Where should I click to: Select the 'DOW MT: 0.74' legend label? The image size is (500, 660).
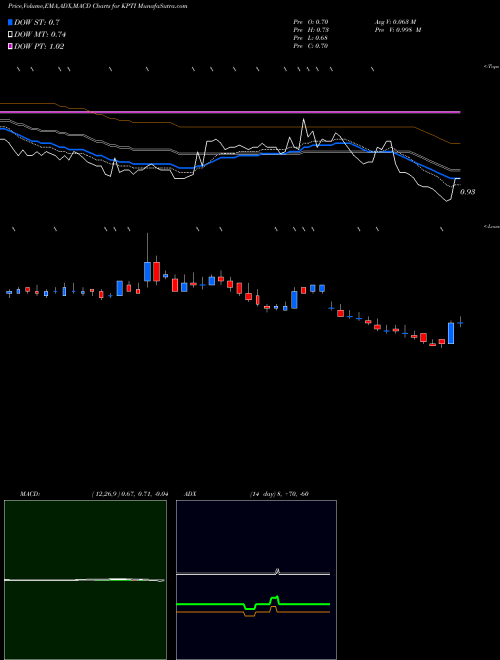click(40, 35)
